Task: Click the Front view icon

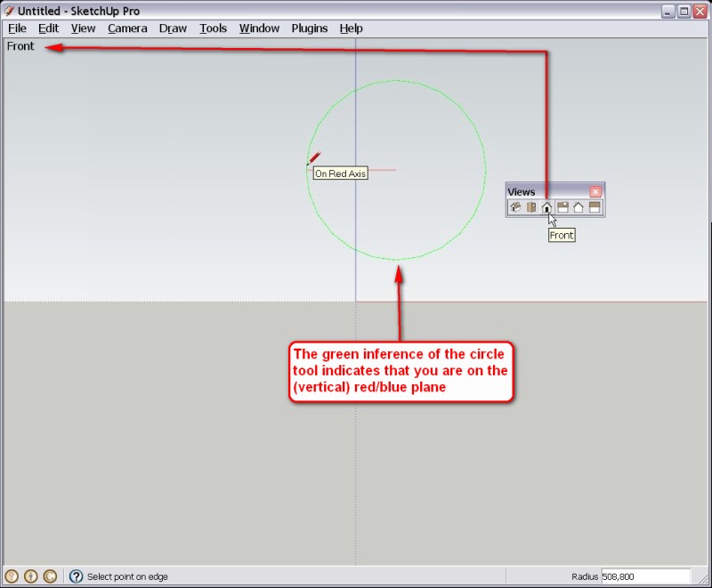Action: coord(546,207)
